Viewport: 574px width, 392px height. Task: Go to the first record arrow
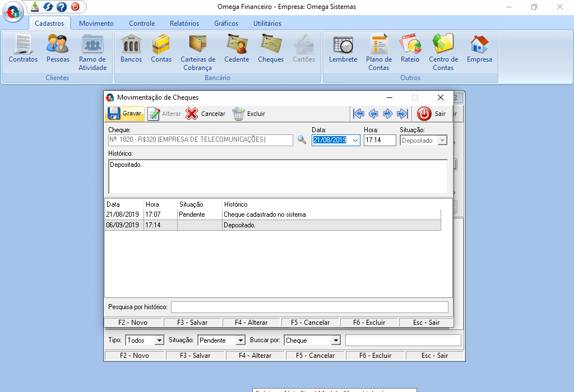pyautogui.click(x=359, y=114)
